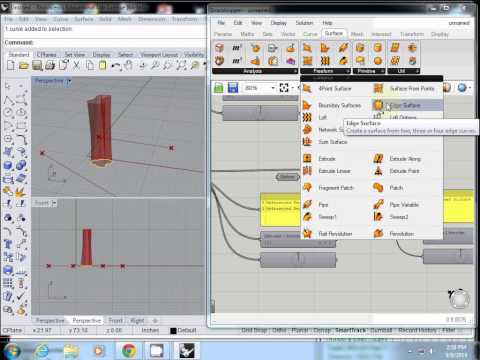Click Grasshopper zoom extents icon

click(284, 88)
